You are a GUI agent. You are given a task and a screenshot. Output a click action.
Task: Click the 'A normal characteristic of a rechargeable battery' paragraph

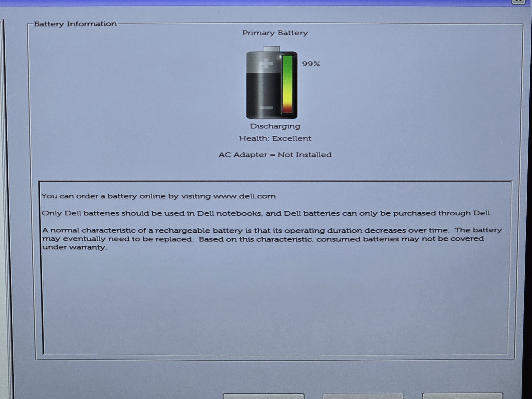(x=272, y=239)
